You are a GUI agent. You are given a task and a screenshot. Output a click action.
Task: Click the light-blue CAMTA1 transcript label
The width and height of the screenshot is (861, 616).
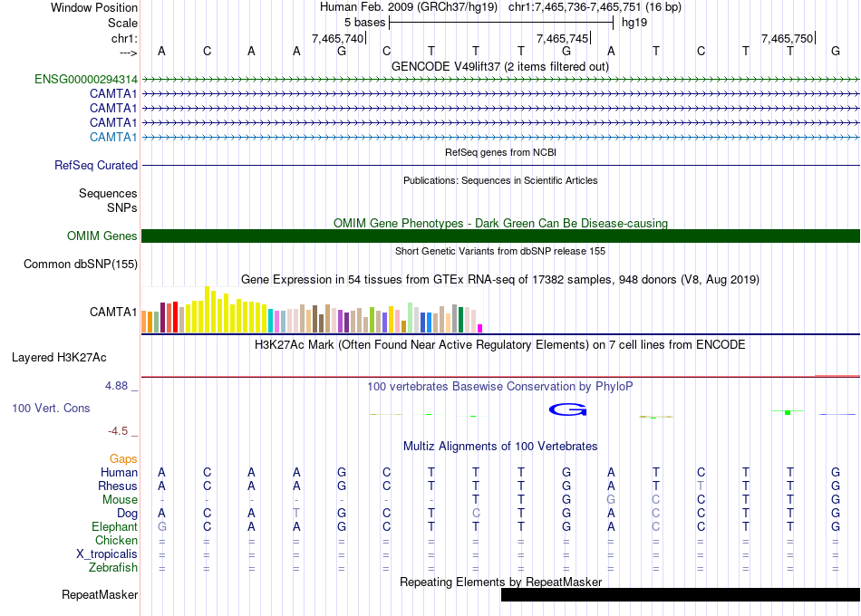(113, 138)
